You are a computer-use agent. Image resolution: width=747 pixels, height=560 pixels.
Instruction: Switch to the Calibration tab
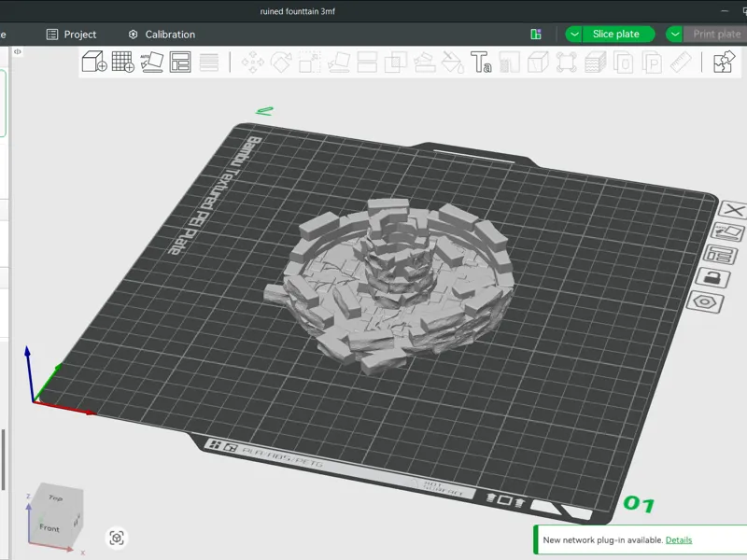tap(162, 35)
